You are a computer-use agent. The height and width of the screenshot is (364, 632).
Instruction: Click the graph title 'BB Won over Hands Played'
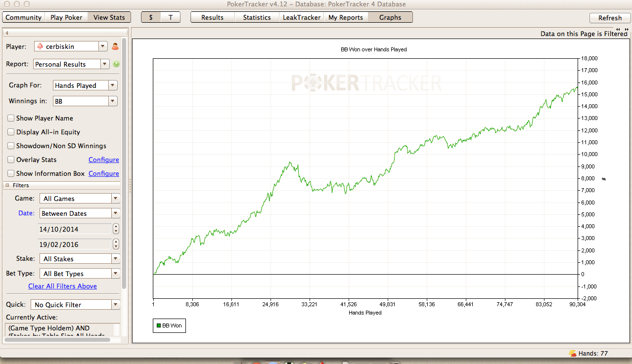click(374, 49)
